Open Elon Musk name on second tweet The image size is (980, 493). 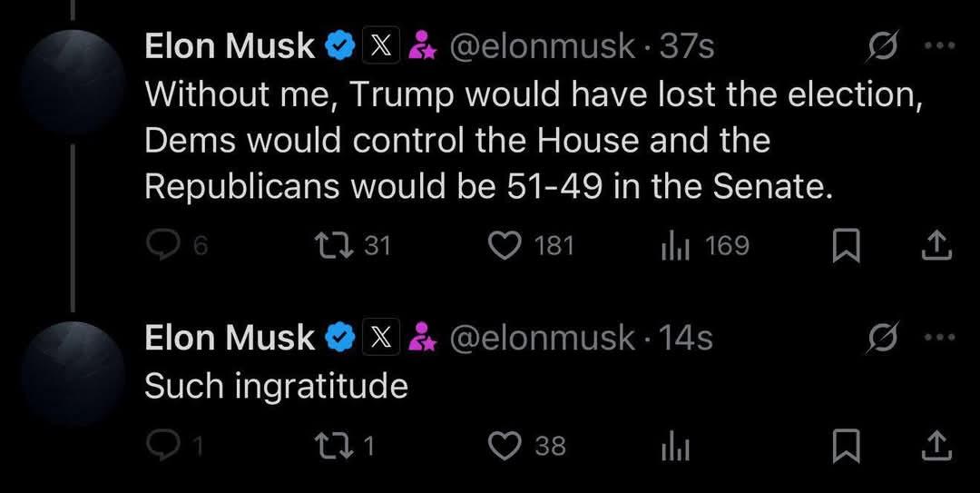pos(229,338)
